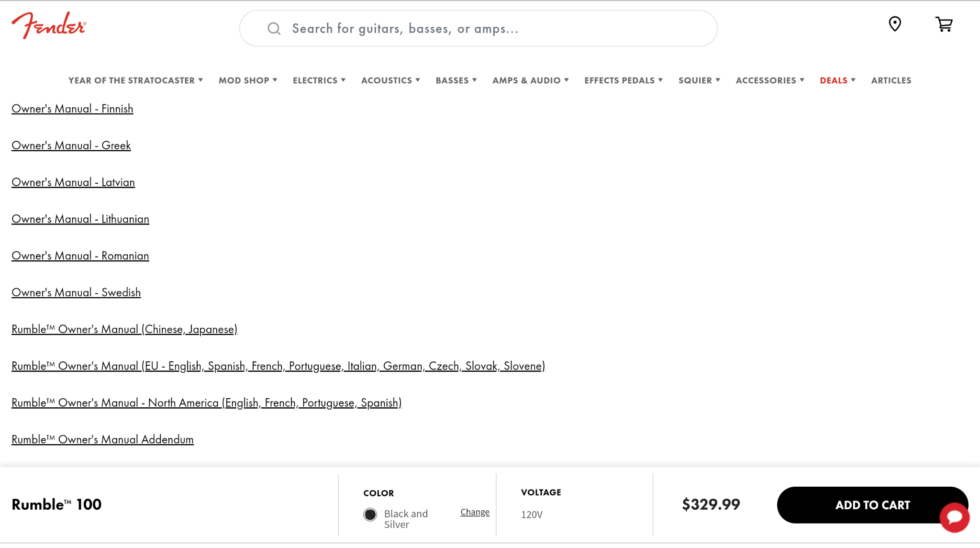Click the $329.99 price text
980x548 pixels.
[711, 504]
